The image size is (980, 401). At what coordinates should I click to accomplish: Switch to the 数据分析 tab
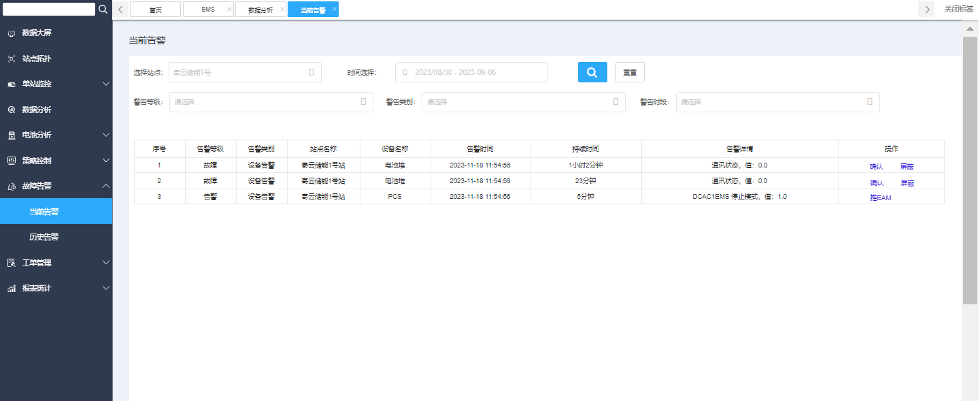click(x=260, y=10)
